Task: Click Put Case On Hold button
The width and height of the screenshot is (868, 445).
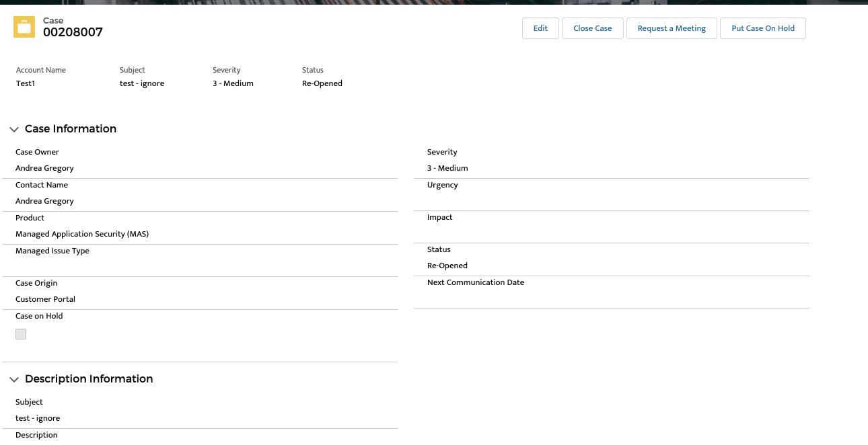Action: [762, 28]
